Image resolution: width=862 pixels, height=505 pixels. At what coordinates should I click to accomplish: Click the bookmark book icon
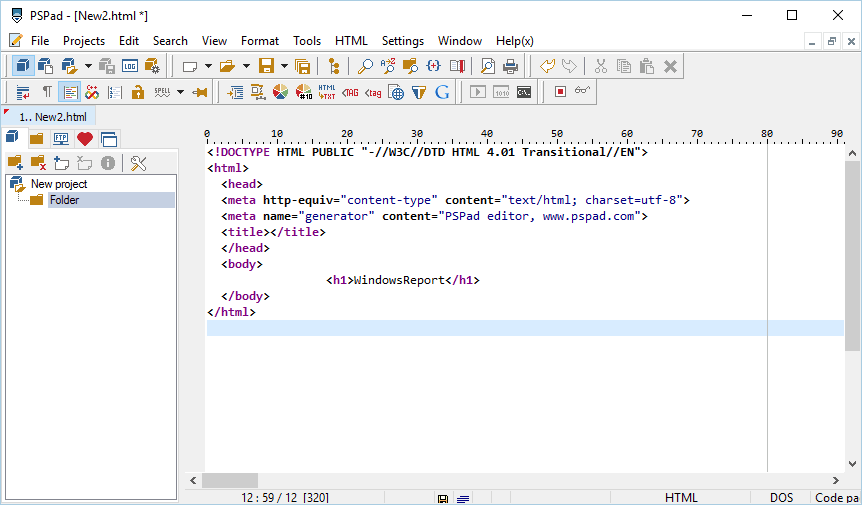point(457,66)
